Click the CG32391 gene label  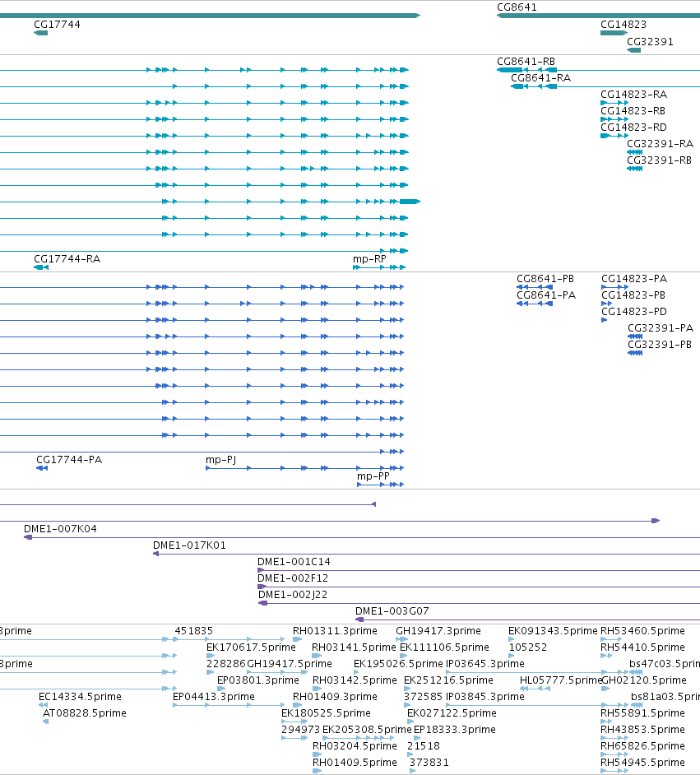[x=650, y=41]
